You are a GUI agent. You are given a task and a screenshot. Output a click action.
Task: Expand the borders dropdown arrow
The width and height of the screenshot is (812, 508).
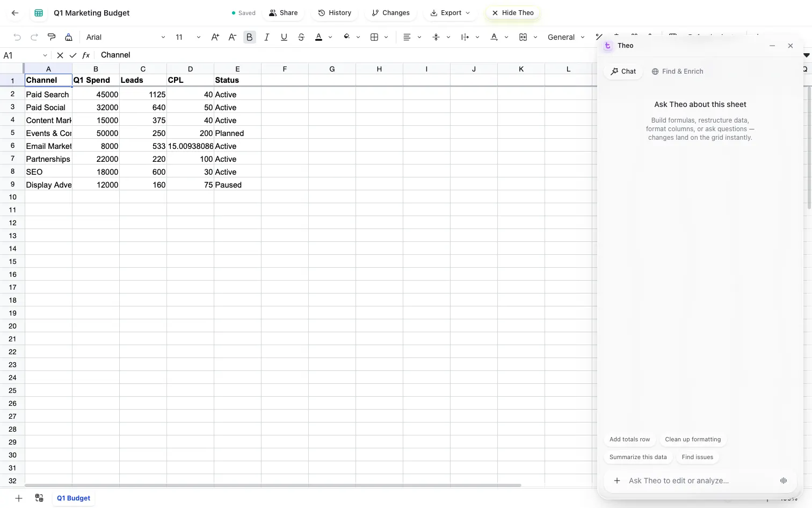coord(386,37)
